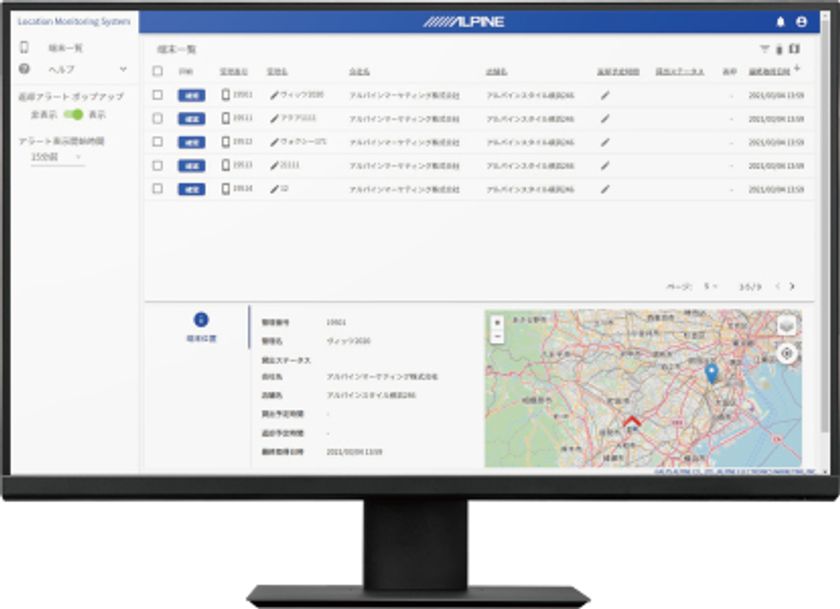Viewport: 840px width, 609px height.
Task: Go to the next page arrow
Action: click(x=792, y=287)
